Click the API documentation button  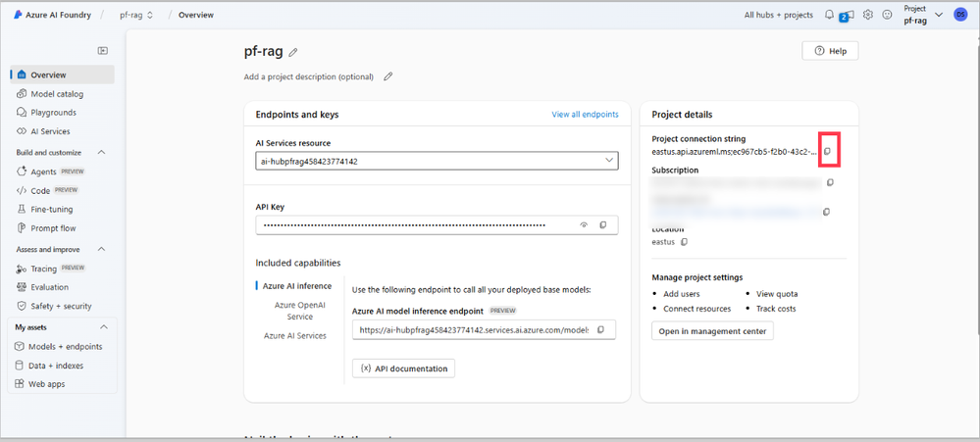point(404,368)
